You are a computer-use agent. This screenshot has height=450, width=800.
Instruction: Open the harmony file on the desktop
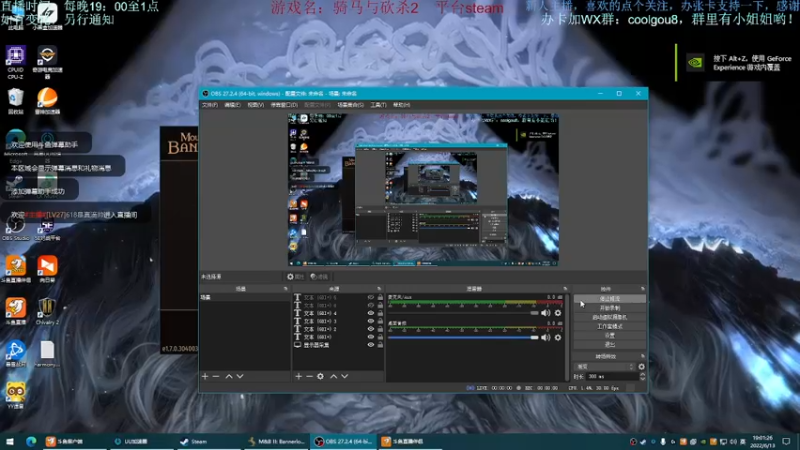[x=47, y=354]
